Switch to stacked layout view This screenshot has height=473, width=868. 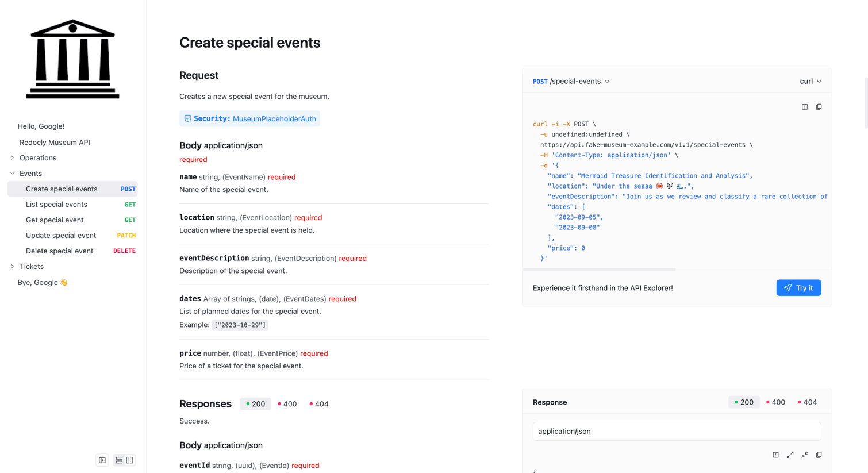click(x=118, y=460)
